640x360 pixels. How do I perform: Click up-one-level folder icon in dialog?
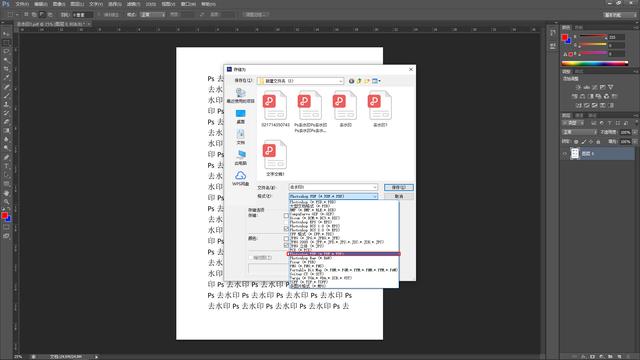pyautogui.click(x=359, y=81)
